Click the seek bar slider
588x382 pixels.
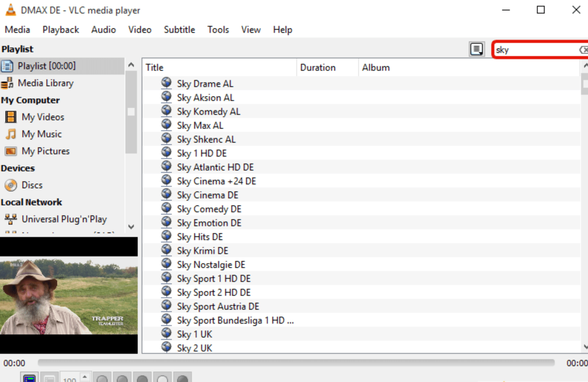(x=296, y=363)
